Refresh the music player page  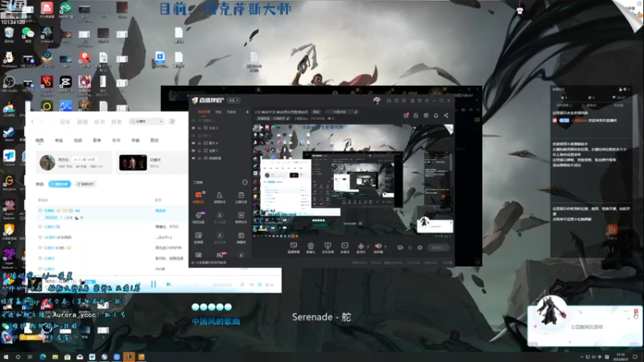pos(42,121)
